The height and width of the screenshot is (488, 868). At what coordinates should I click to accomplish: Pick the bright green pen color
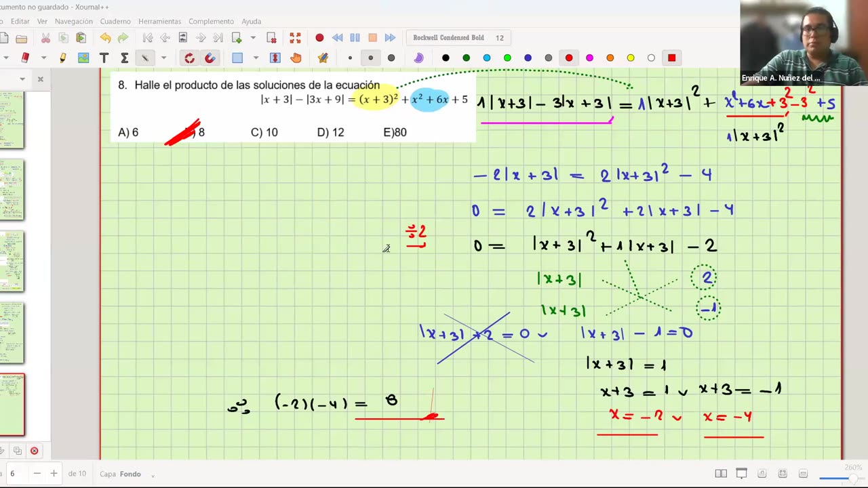pyautogui.click(x=507, y=58)
